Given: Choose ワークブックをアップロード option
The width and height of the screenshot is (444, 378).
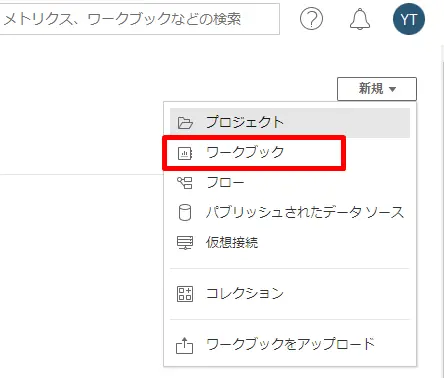Looking at the screenshot, I should pos(290,344).
